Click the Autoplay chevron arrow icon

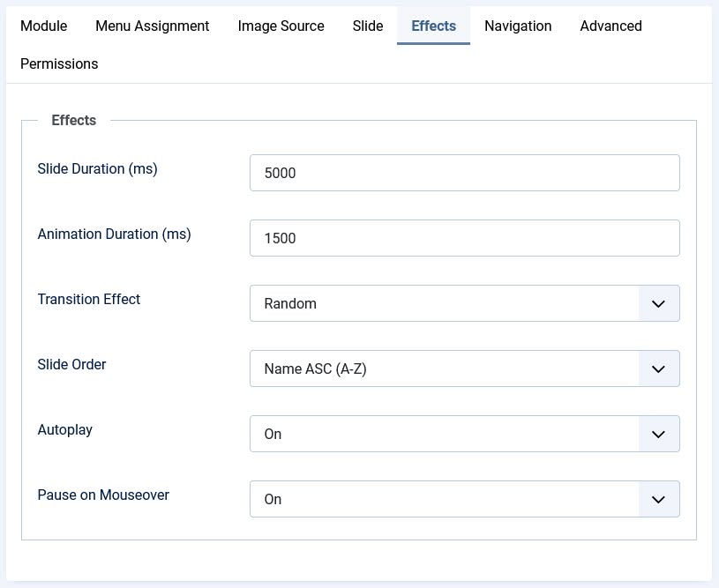658,434
